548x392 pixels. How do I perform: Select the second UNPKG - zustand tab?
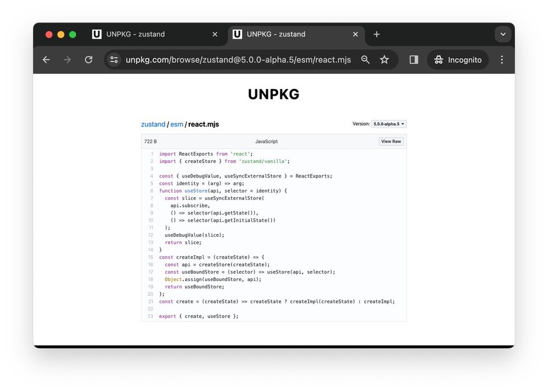296,34
